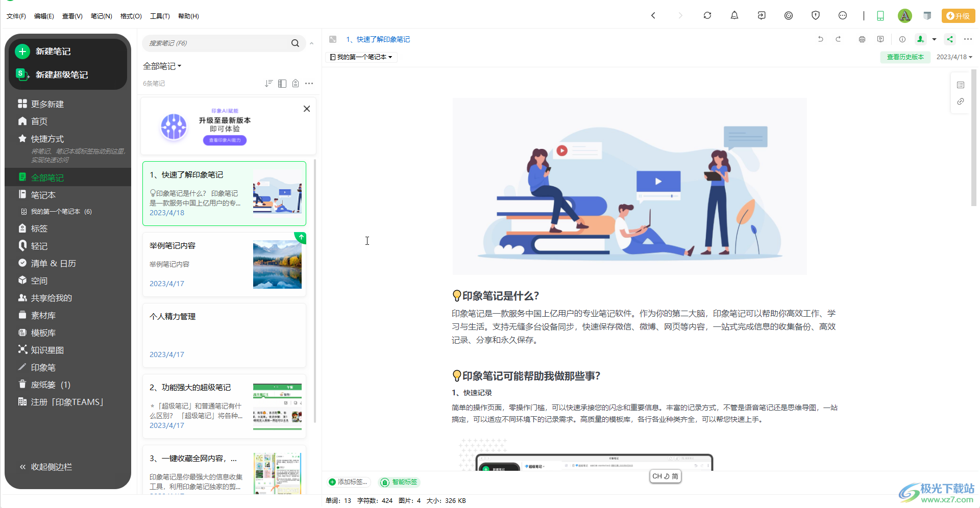Viewport: 980px width, 508px height.
Task: Click the reminder filter icon in note list
Action: point(296,83)
